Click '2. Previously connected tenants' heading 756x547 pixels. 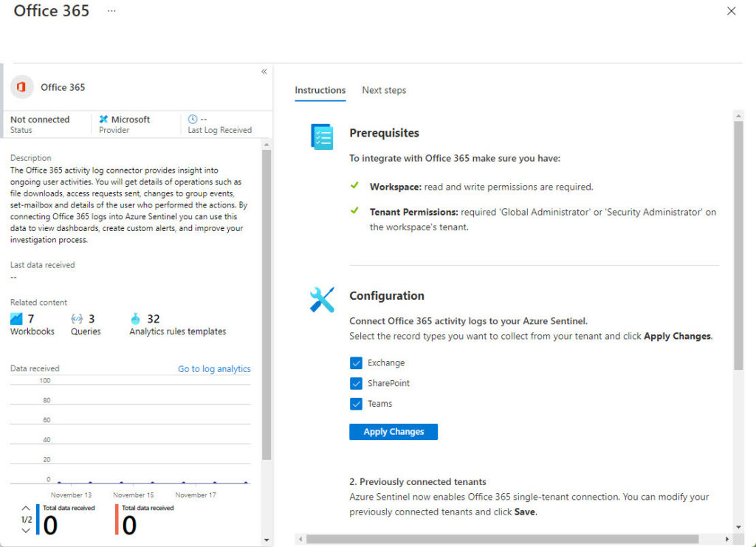pos(418,481)
